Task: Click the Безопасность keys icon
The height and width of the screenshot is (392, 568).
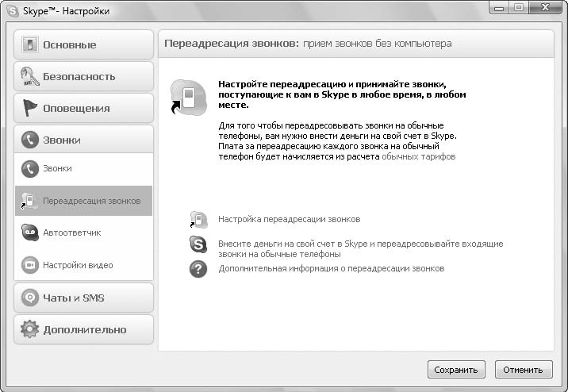Action: 29,76
